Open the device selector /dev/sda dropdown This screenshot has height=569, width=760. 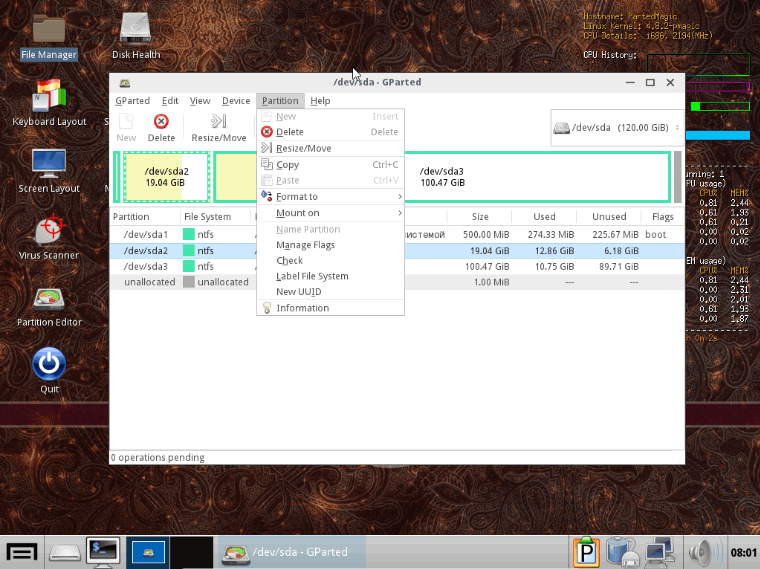coord(617,128)
